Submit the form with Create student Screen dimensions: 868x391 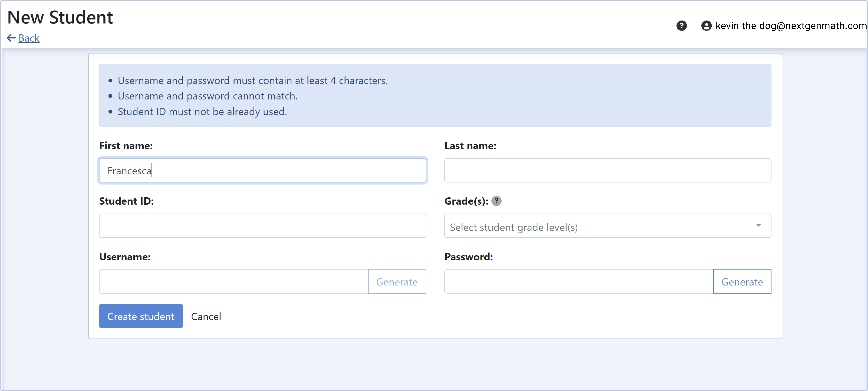(141, 316)
